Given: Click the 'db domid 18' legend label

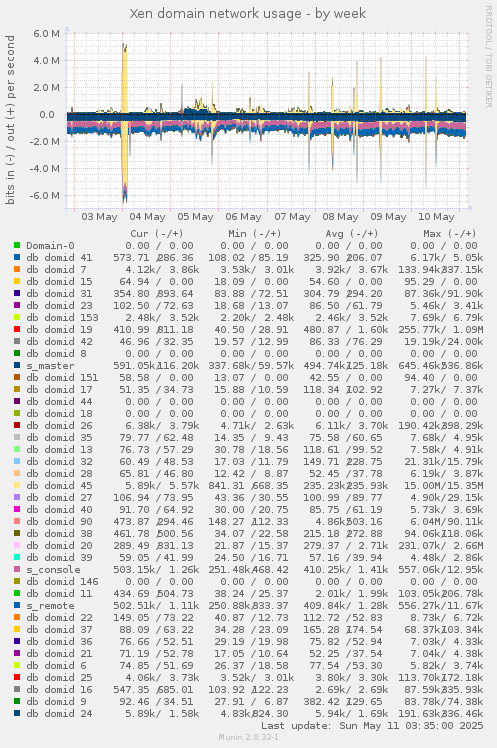Looking at the screenshot, I should pos(59,414).
